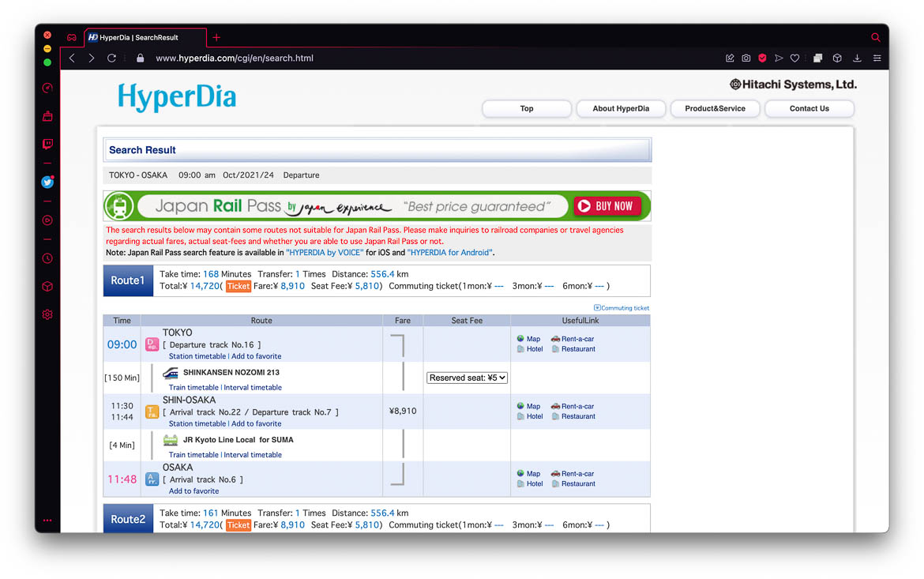Go back to previous page
This screenshot has width=924, height=579.
[72, 58]
